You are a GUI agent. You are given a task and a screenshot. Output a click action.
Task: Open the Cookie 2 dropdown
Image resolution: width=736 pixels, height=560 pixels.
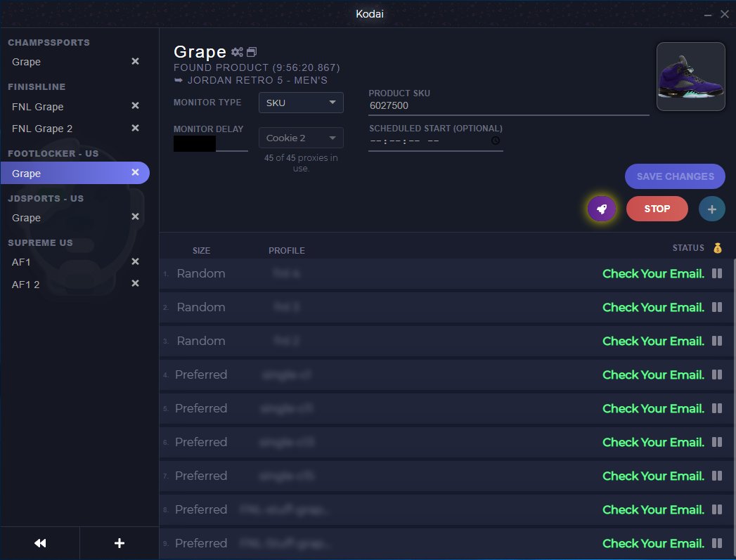301,138
